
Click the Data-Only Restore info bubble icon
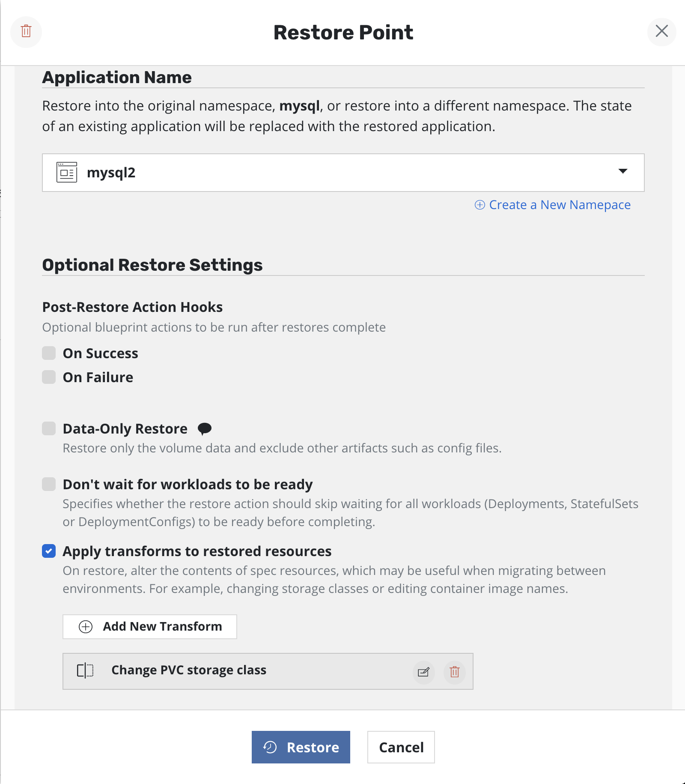[205, 429]
